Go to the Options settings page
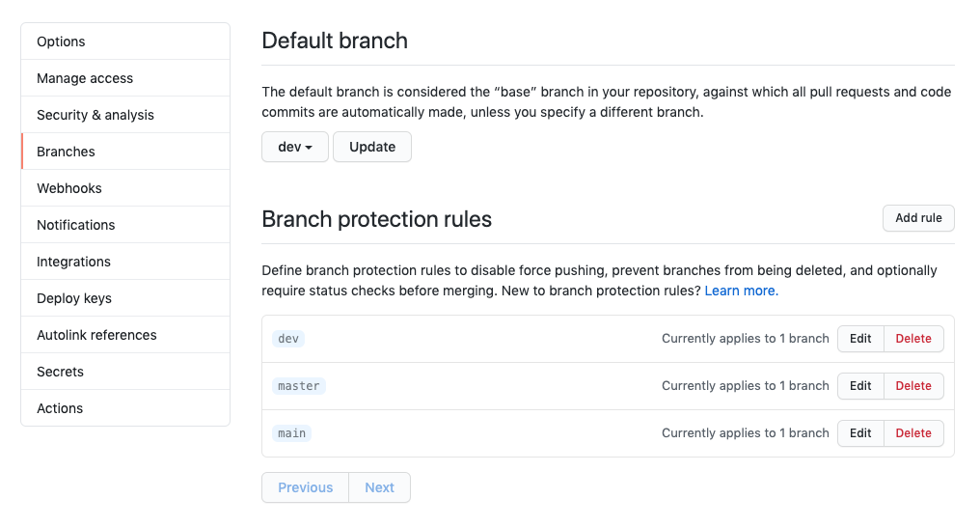980x527 pixels. [61, 42]
